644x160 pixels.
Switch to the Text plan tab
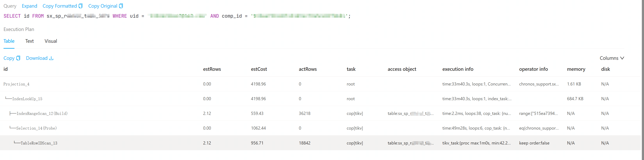click(x=29, y=41)
